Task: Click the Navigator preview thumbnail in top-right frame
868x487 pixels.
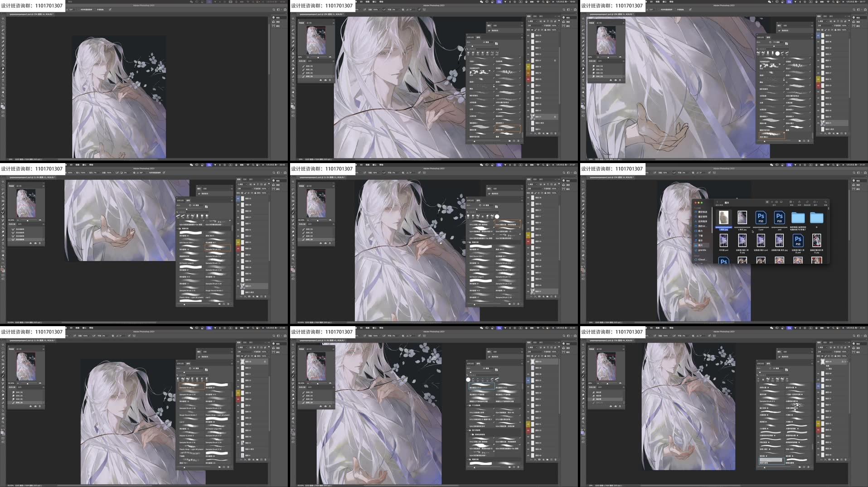Action: coord(606,40)
